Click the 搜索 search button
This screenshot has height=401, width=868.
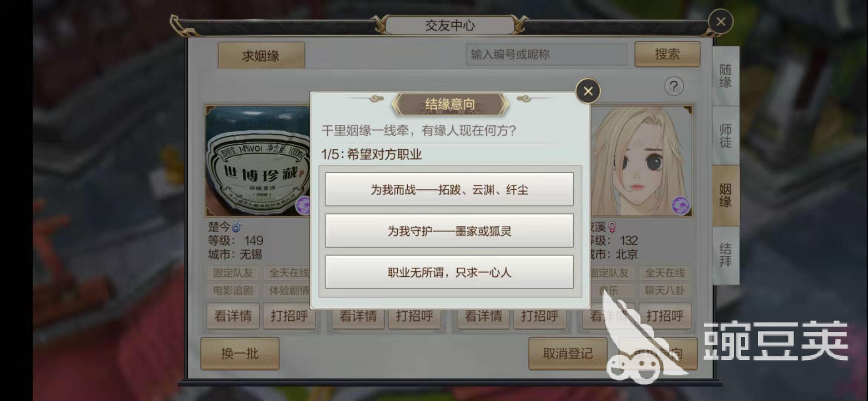point(667,54)
